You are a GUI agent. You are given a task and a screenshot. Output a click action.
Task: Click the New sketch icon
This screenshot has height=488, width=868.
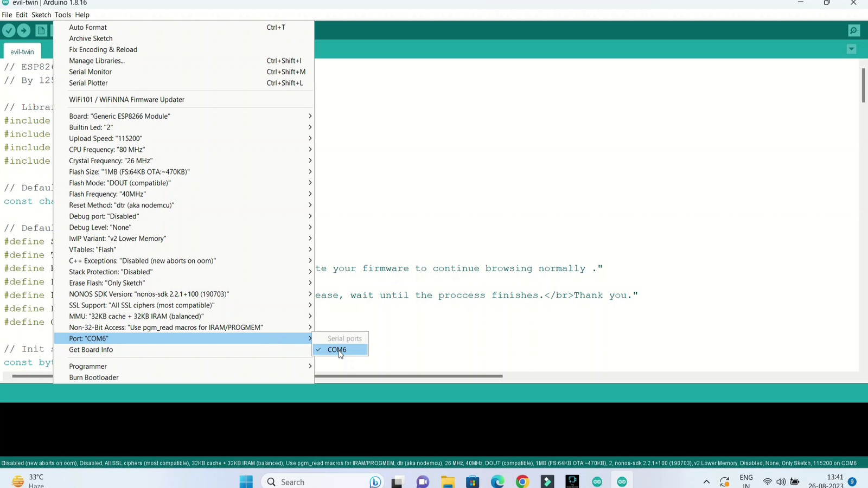pos(41,30)
